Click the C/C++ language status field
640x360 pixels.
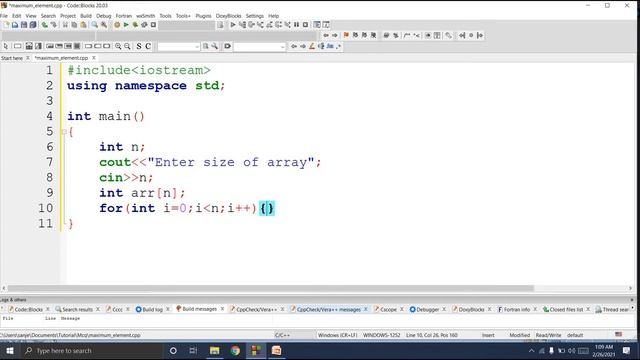pos(282,335)
